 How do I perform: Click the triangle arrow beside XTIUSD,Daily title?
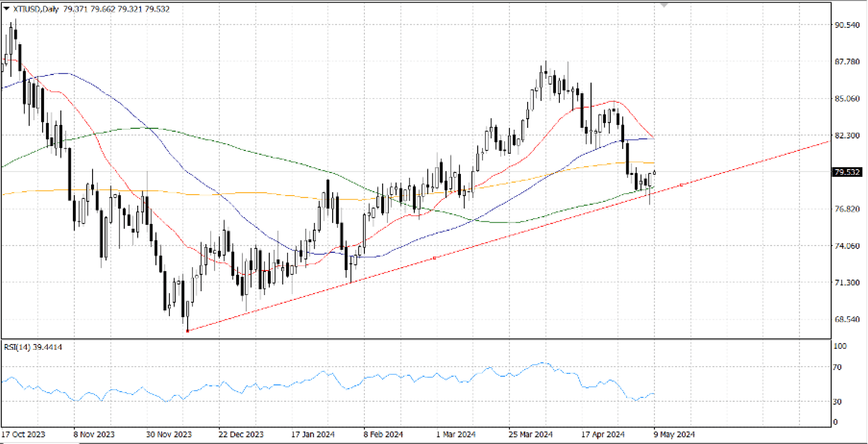click(x=6, y=9)
